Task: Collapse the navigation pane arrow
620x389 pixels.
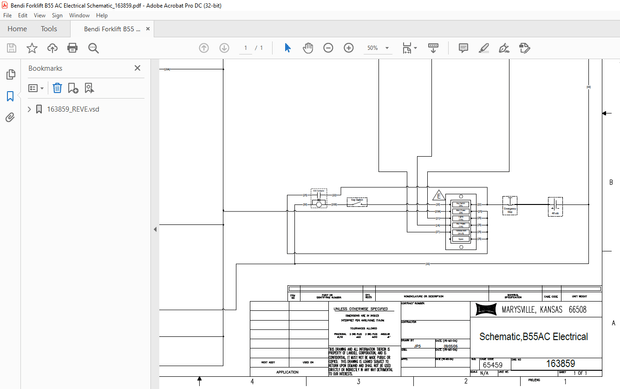Action: (155, 229)
